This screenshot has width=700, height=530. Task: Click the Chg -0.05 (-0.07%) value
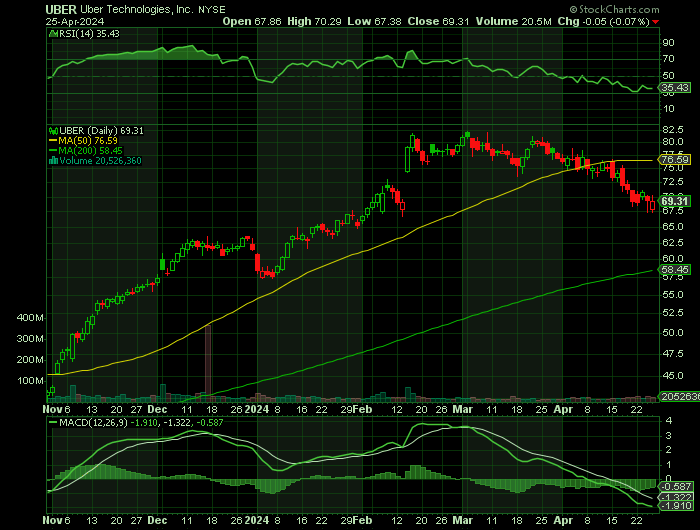[603, 21]
